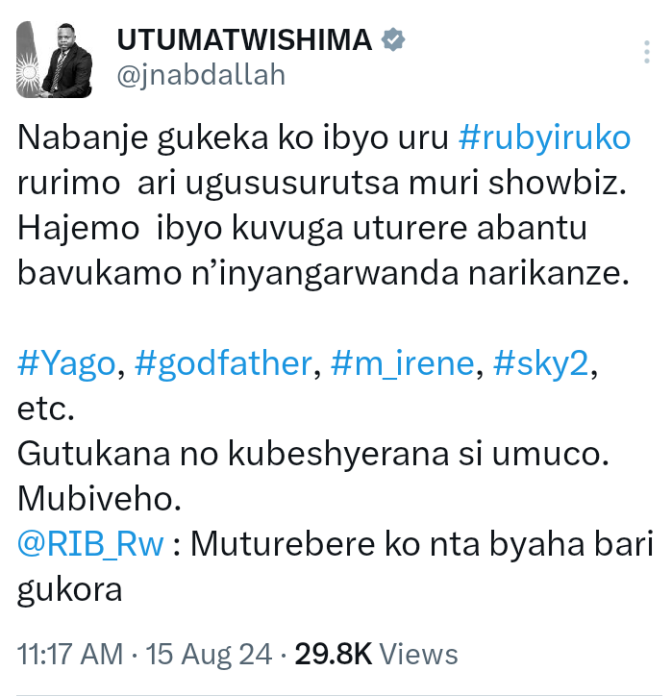The width and height of the screenshot is (672, 696).
Task: Open the @RIB_Rw mentioned account
Action: [91, 544]
